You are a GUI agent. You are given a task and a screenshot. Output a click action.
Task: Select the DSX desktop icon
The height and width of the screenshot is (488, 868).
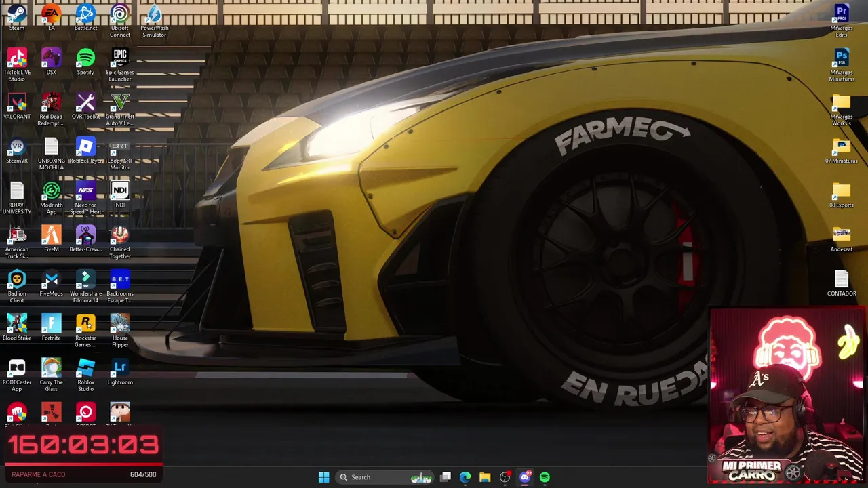click(x=52, y=62)
